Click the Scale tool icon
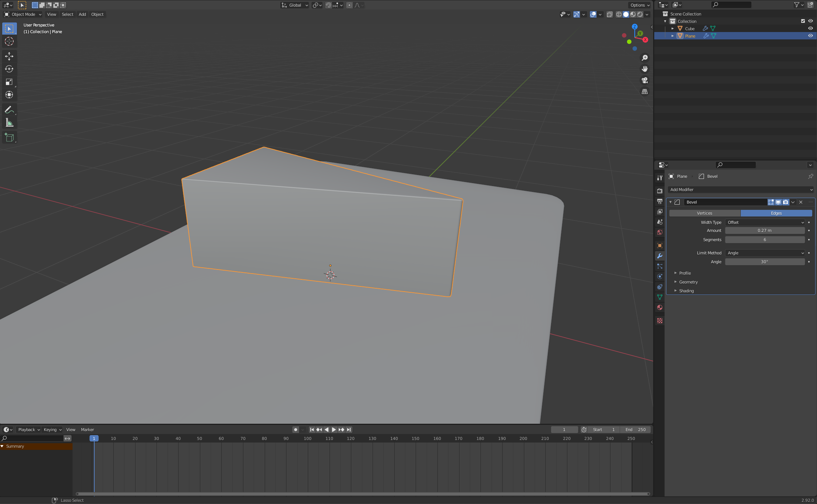817x504 pixels. point(9,82)
